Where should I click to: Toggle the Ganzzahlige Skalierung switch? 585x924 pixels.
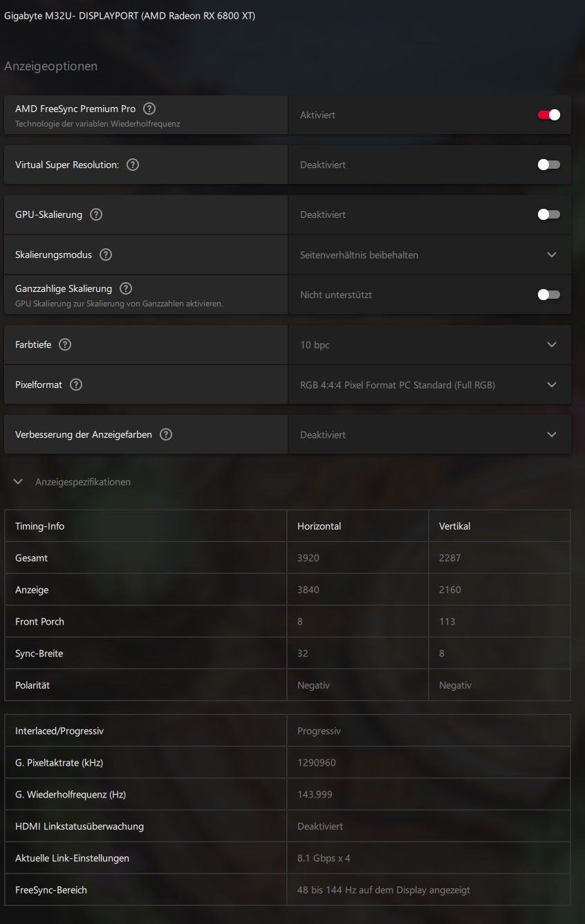549,295
